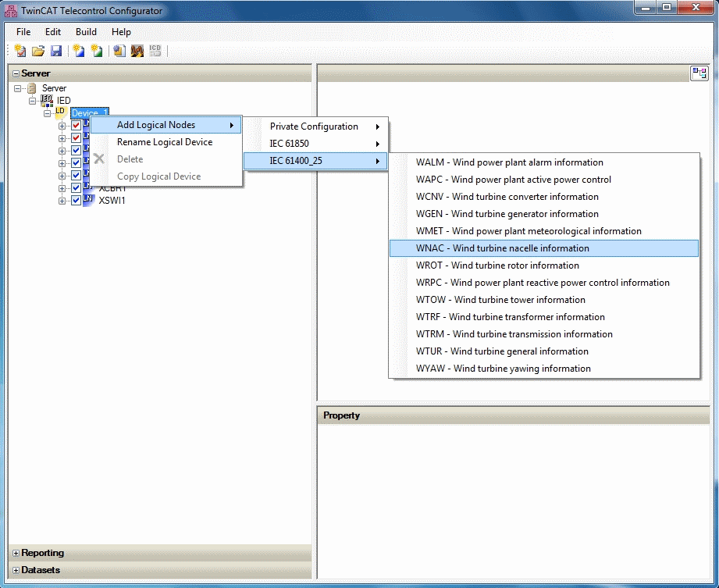This screenshot has height=588, width=719.
Task: Select WTOW - Wind turbine tower information
Action: tap(544, 300)
